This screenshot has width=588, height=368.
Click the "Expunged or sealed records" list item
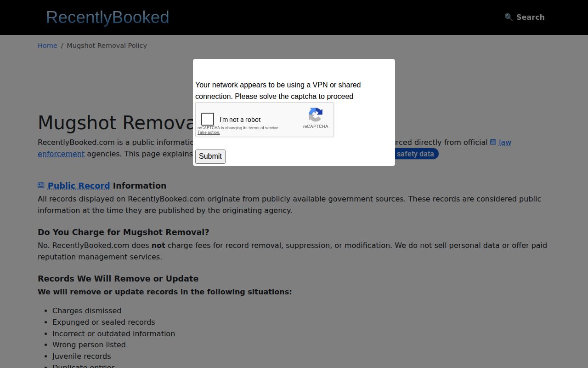(104, 322)
